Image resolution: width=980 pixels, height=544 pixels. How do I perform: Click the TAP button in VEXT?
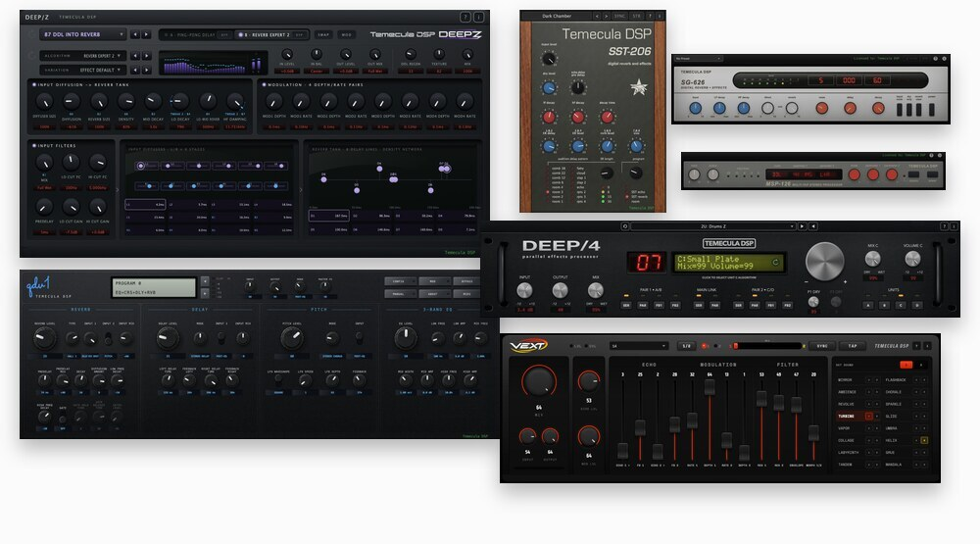(x=853, y=346)
